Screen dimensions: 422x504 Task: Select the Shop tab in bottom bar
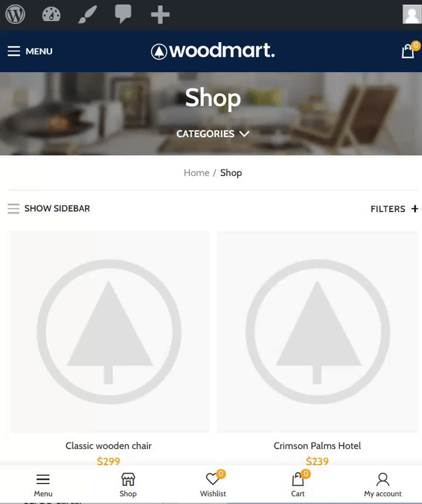point(128,485)
